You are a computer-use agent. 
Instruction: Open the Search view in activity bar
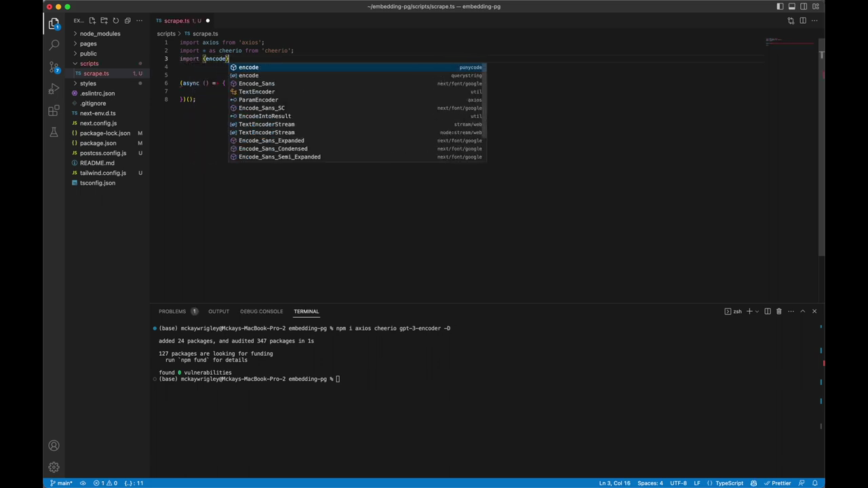54,45
